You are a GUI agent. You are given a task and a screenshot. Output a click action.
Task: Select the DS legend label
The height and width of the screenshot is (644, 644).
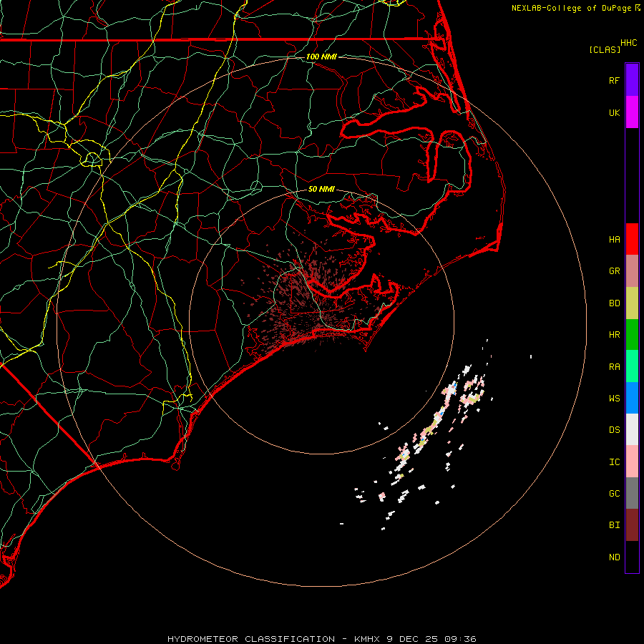(x=614, y=430)
